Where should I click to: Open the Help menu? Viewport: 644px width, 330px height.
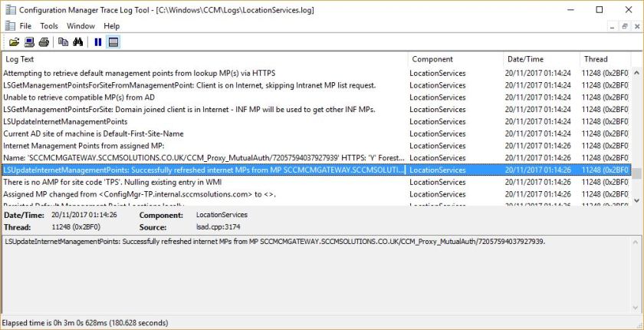click(112, 26)
